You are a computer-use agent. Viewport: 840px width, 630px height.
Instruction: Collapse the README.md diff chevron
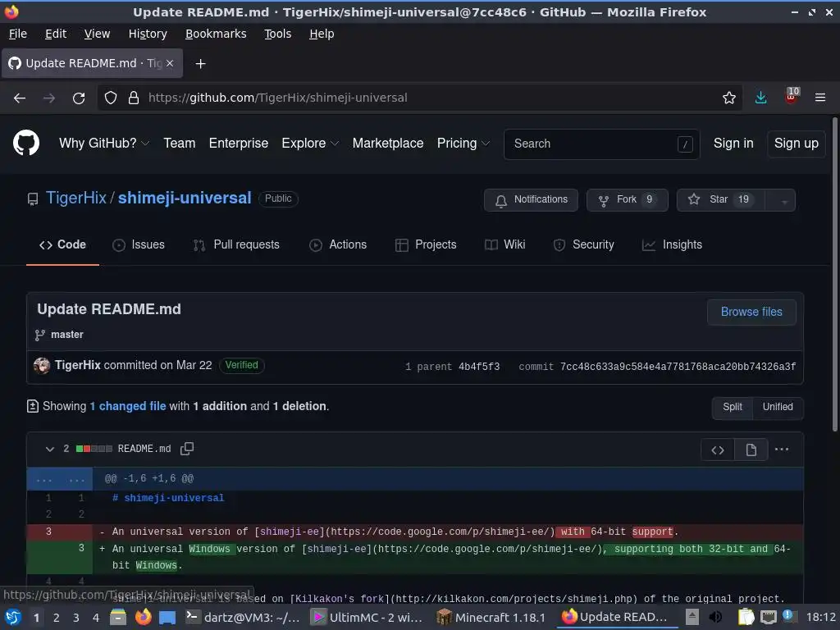(x=50, y=449)
